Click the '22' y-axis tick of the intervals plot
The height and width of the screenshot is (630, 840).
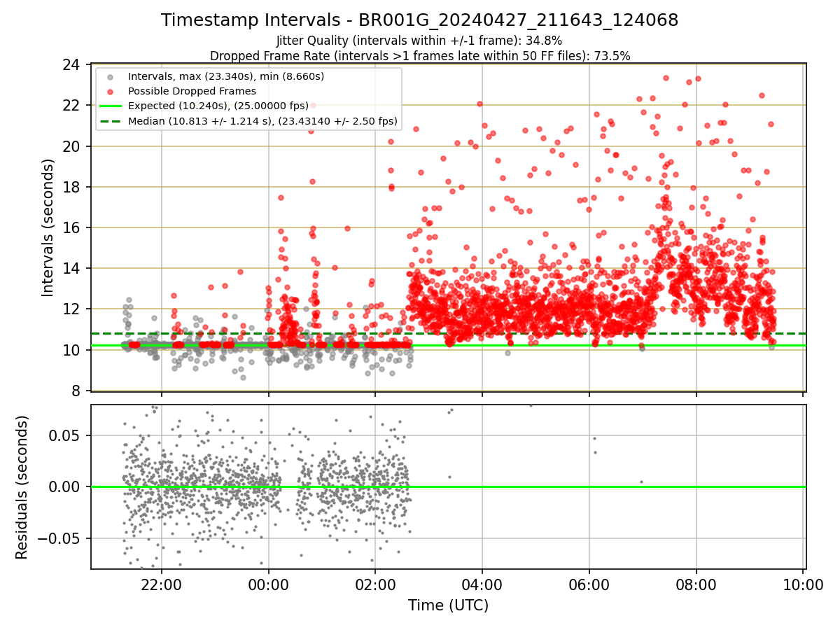pos(71,106)
